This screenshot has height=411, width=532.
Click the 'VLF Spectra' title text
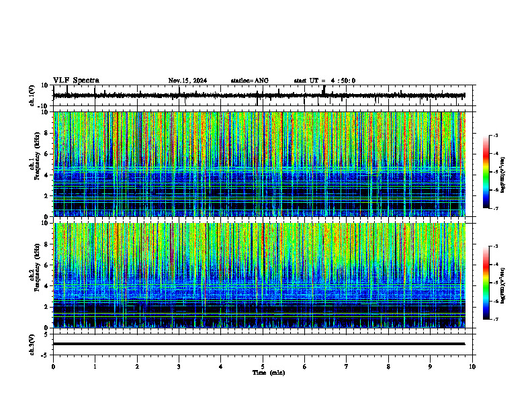76,81
